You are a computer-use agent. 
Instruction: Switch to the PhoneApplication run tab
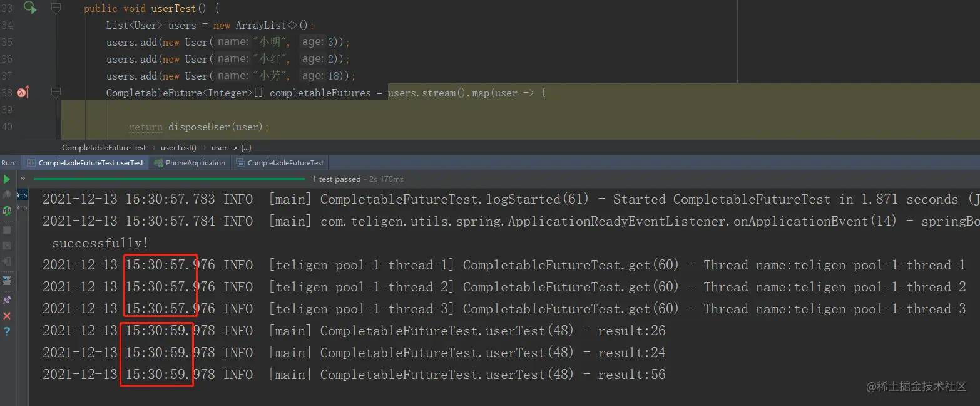[x=190, y=163]
